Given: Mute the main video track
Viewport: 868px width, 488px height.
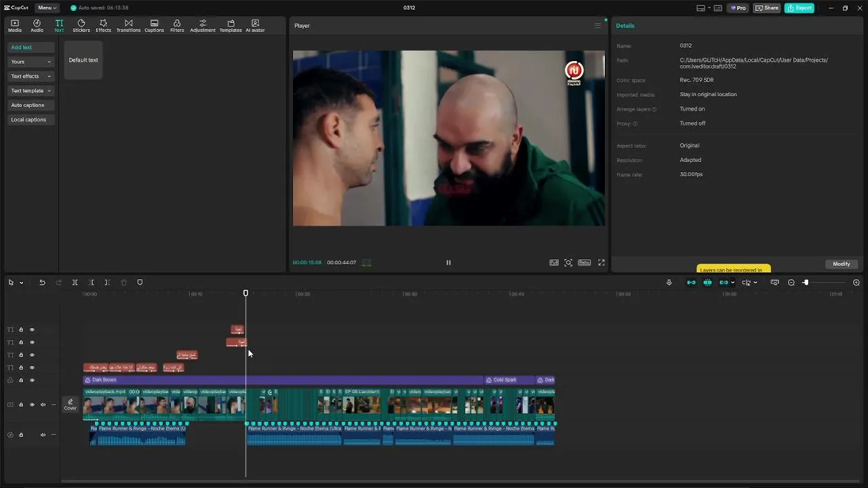Looking at the screenshot, I should (43, 405).
